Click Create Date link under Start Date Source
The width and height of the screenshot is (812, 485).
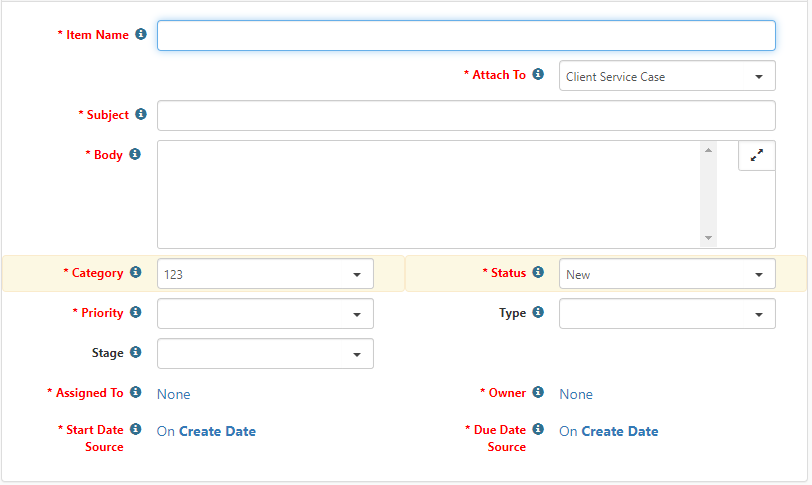[217, 432]
